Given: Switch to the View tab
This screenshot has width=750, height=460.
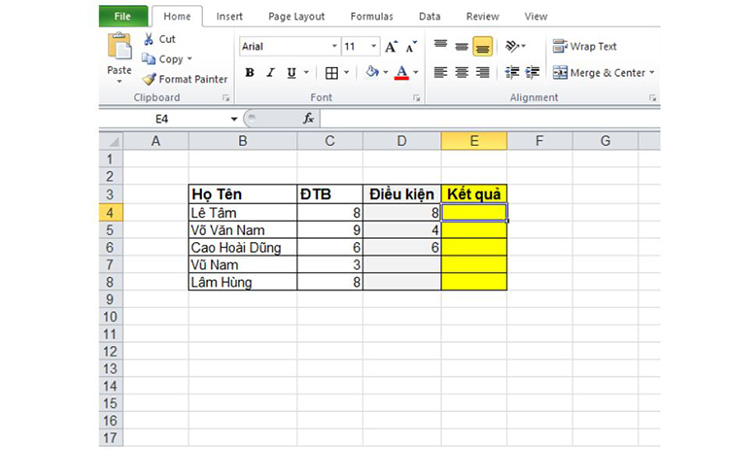Looking at the screenshot, I should click(536, 16).
